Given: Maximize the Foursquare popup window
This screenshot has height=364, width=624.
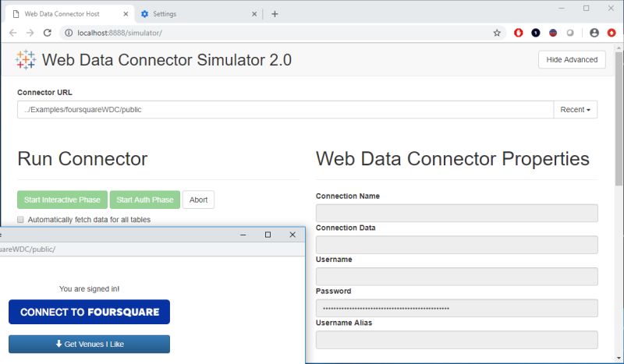Looking at the screenshot, I should 268,235.
